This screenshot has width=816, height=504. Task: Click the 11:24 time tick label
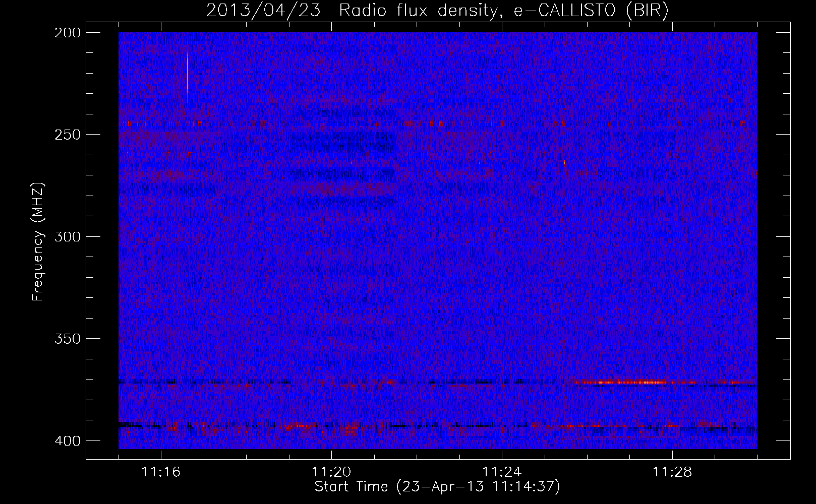tap(502, 472)
